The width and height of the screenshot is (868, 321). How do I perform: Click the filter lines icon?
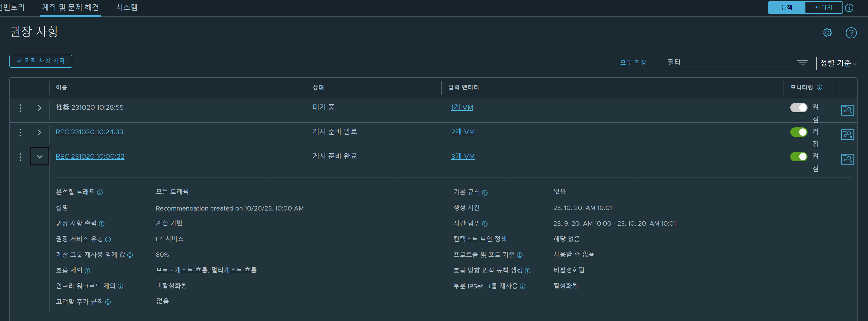(x=803, y=63)
